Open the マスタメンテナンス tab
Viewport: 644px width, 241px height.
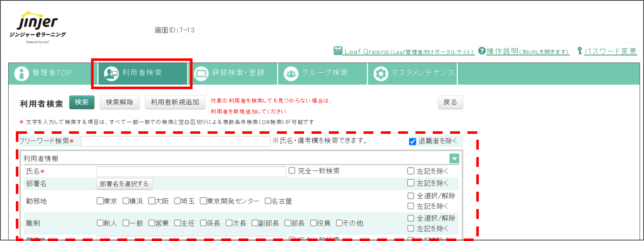[x=412, y=73]
